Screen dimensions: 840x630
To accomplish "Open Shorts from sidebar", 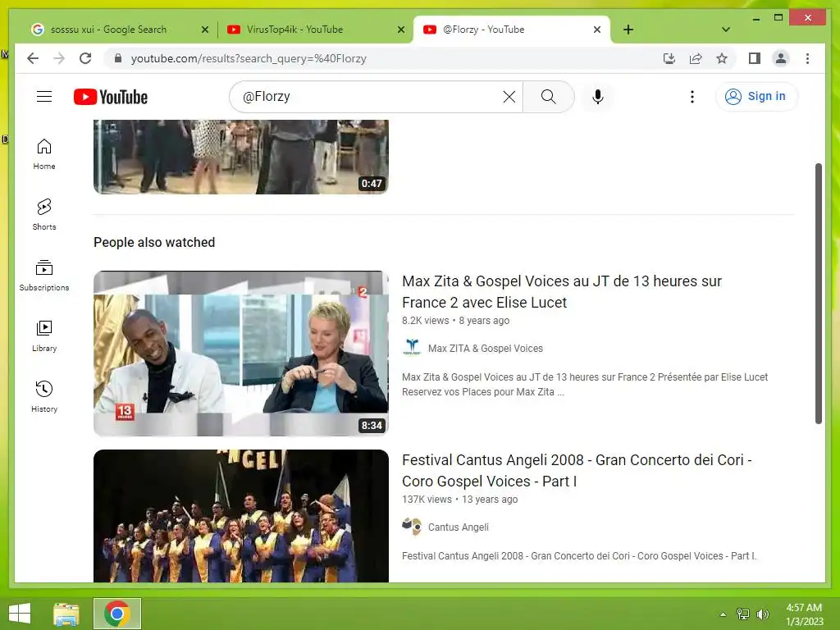I will [x=44, y=215].
